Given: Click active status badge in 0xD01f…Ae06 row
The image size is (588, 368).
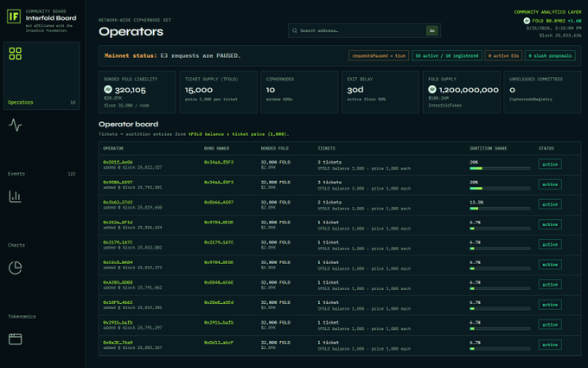Looking at the screenshot, I should (x=550, y=165).
